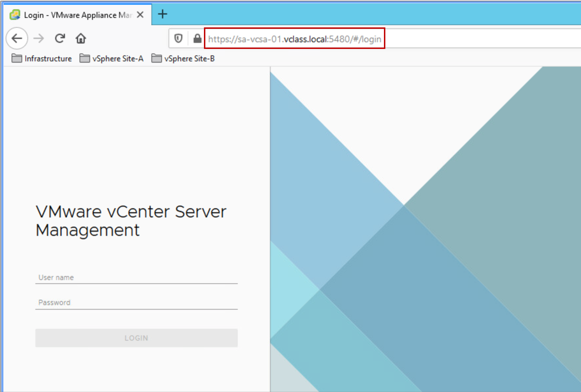Open the Infrastructure bookmarks folder
The image size is (581, 392).
pyautogui.click(x=42, y=58)
